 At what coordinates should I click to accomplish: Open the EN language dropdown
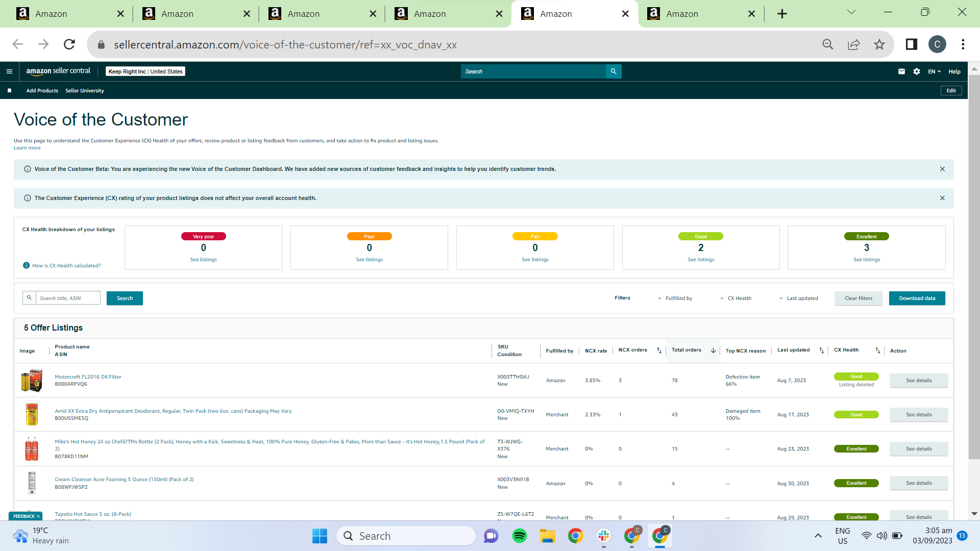pos(934,71)
